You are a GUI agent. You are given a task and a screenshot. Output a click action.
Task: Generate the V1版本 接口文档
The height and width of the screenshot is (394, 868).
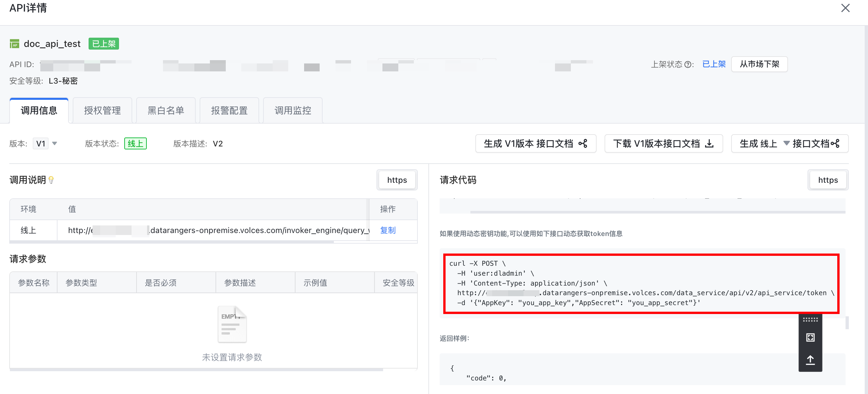[535, 143]
